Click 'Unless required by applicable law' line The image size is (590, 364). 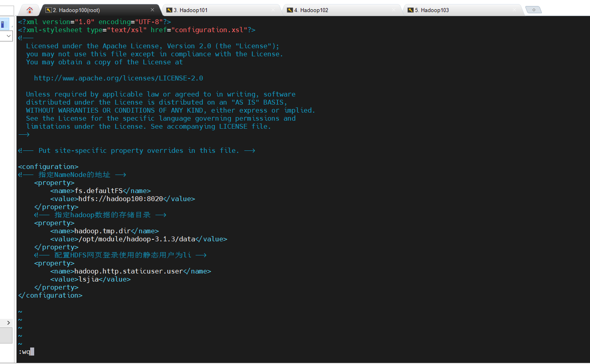click(161, 94)
